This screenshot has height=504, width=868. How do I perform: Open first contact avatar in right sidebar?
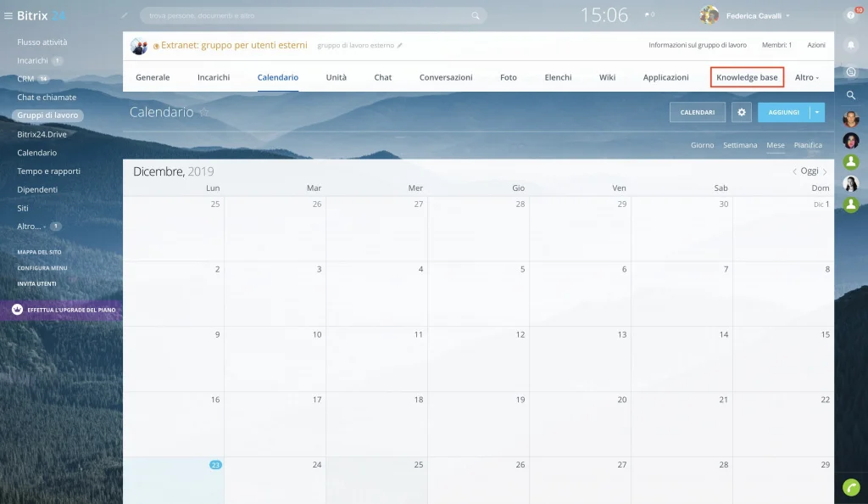[x=851, y=119]
